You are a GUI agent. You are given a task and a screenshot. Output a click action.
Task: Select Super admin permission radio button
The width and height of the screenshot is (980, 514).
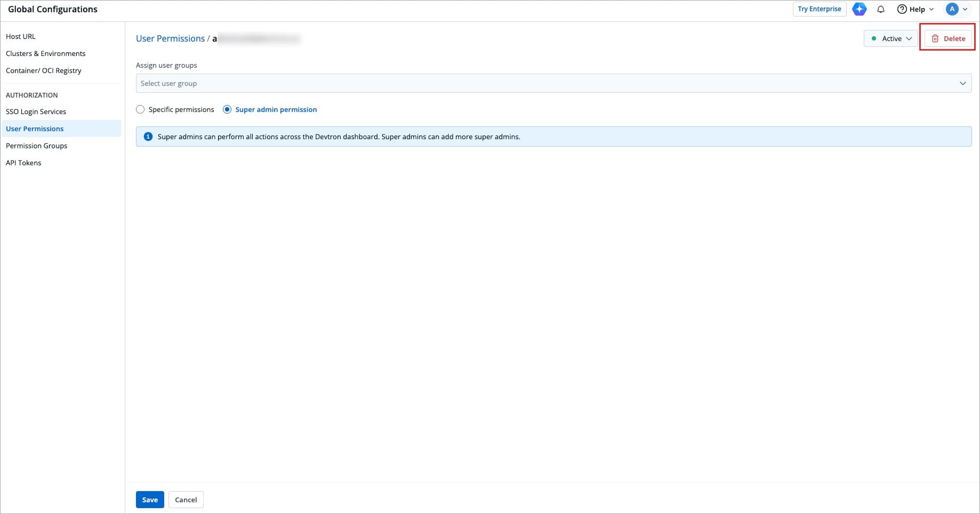[227, 109]
